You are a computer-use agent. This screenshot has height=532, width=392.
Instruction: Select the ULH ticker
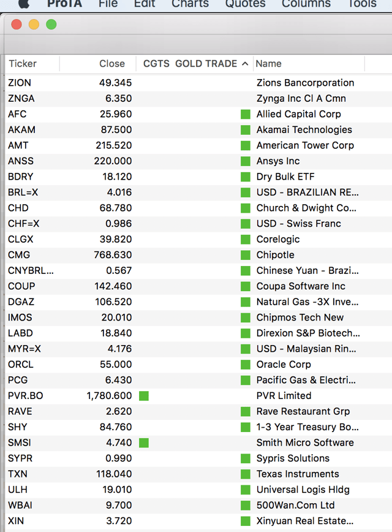(18, 490)
